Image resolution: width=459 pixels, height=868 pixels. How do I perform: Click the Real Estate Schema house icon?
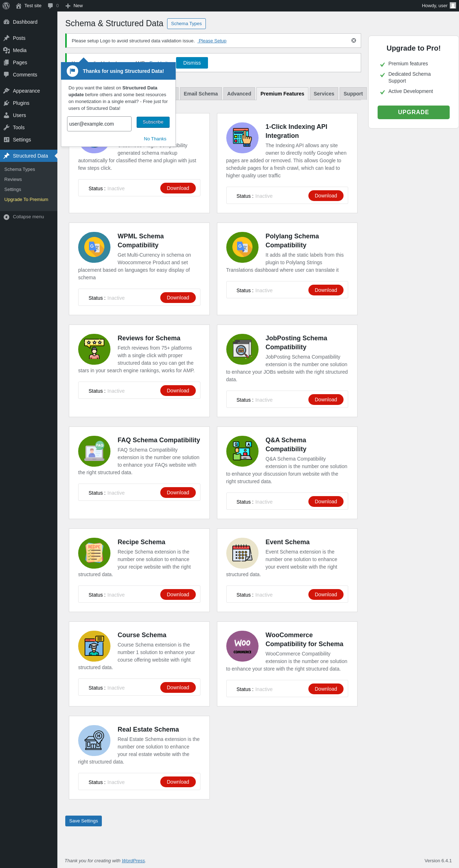click(94, 741)
